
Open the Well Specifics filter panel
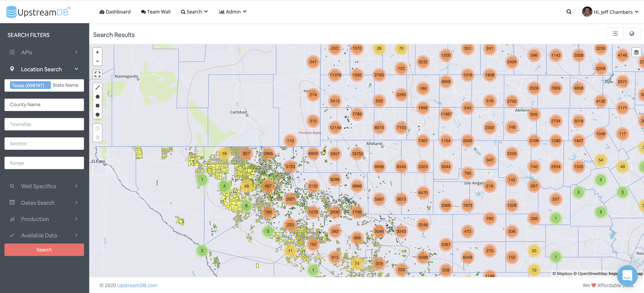pyautogui.click(x=44, y=186)
